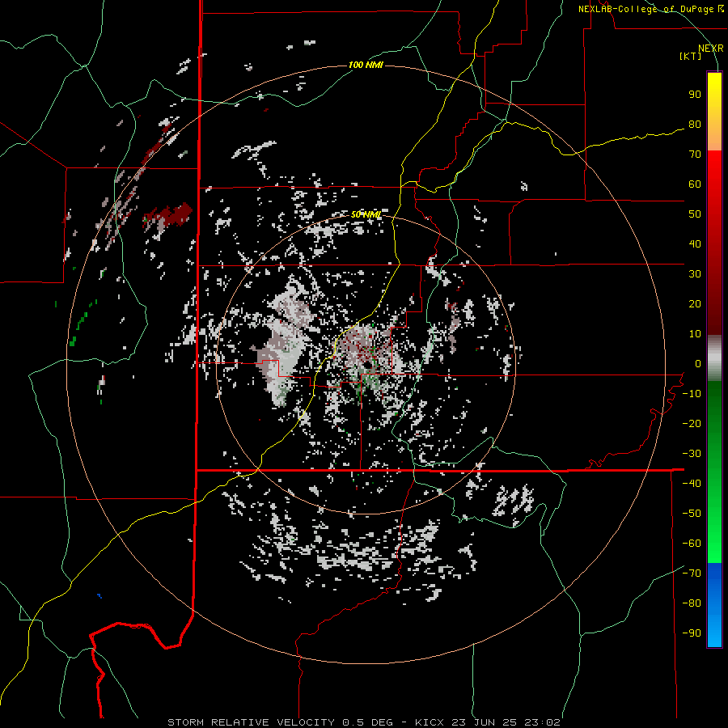Viewport: 728px width, 728px height.
Task: Click the 50 value on the velocity scale
Action: [x=695, y=214]
